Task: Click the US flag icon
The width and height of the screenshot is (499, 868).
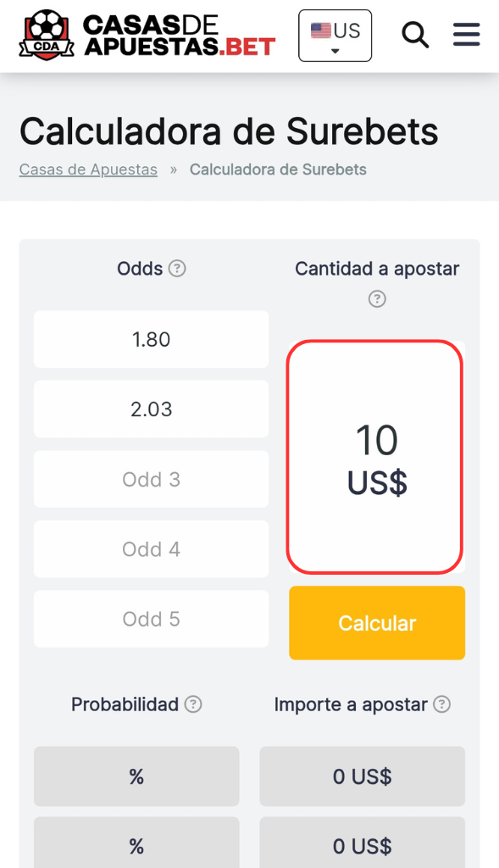Action: 321,31
